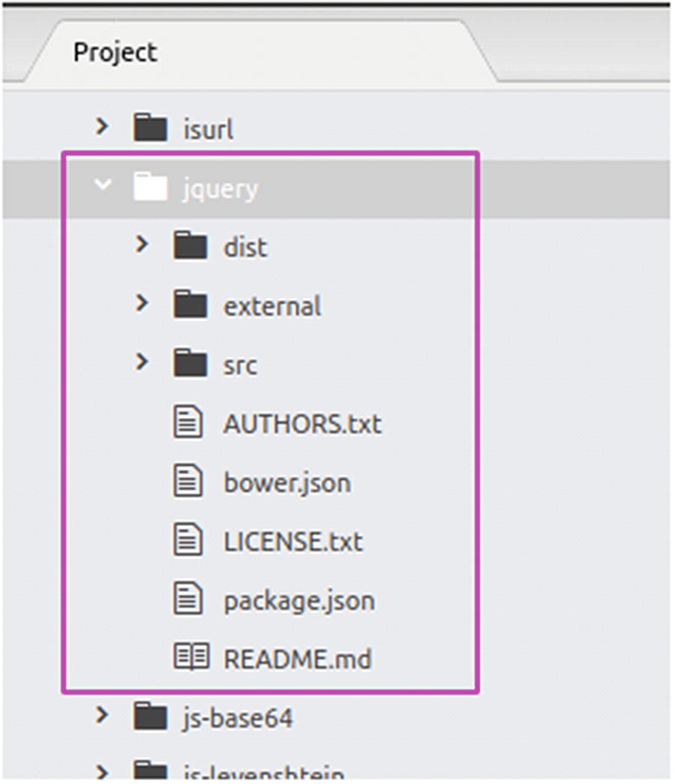
Task: Switch to the Project tab
Action: (x=115, y=53)
